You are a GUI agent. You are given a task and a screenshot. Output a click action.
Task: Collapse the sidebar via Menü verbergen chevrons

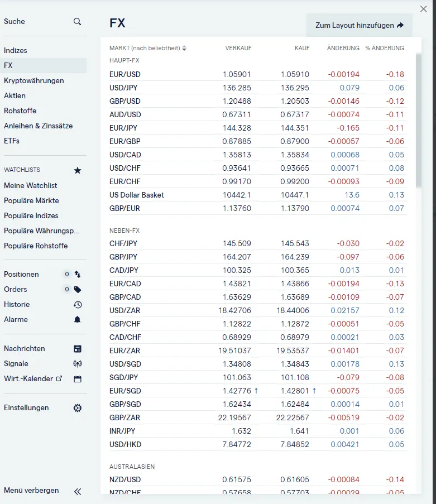78,492
